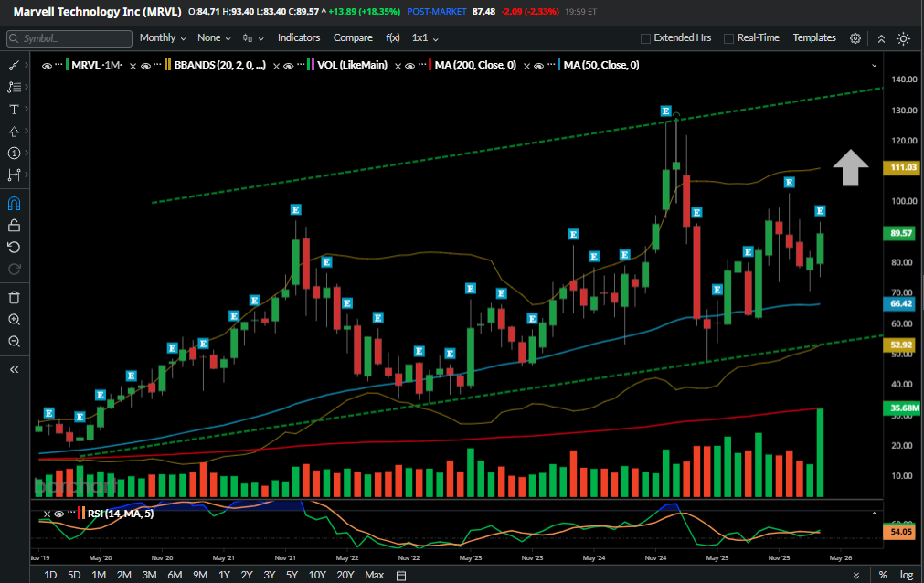Focus the Symbol search field
This screenshot has height=583, width=924.
(x=69, y=38)
